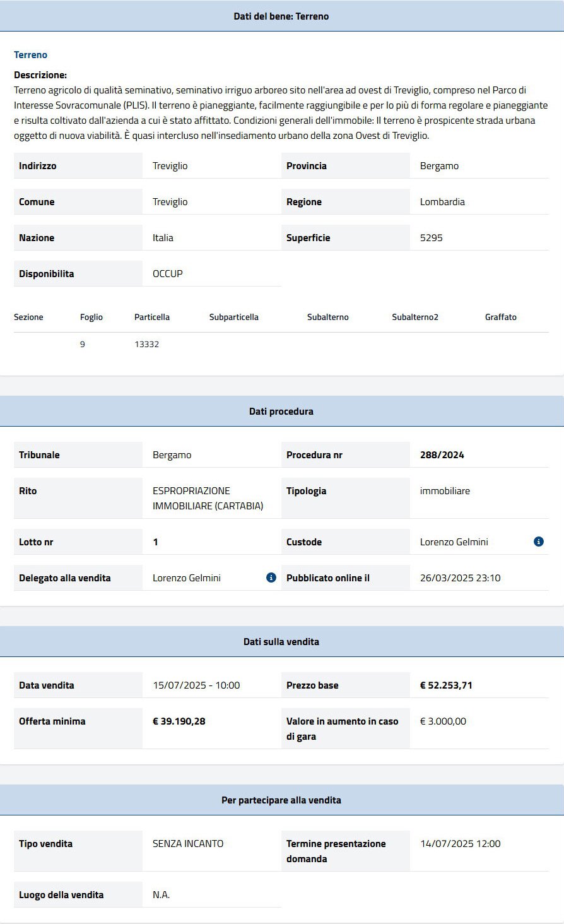Image resolution: width=564 pixels, height=924 pixels.
Task: Click the 'Dati procedura' section header
Action: pyautogui.click(x=281, y=412)
